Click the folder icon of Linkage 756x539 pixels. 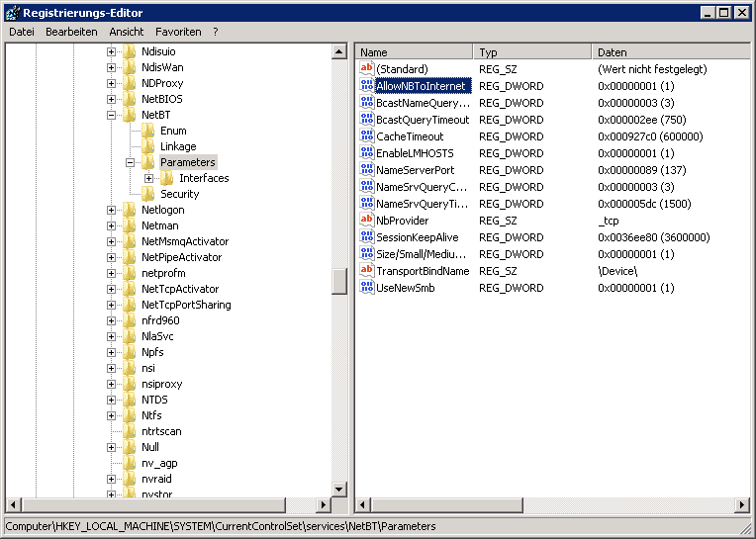click(148, 146)
